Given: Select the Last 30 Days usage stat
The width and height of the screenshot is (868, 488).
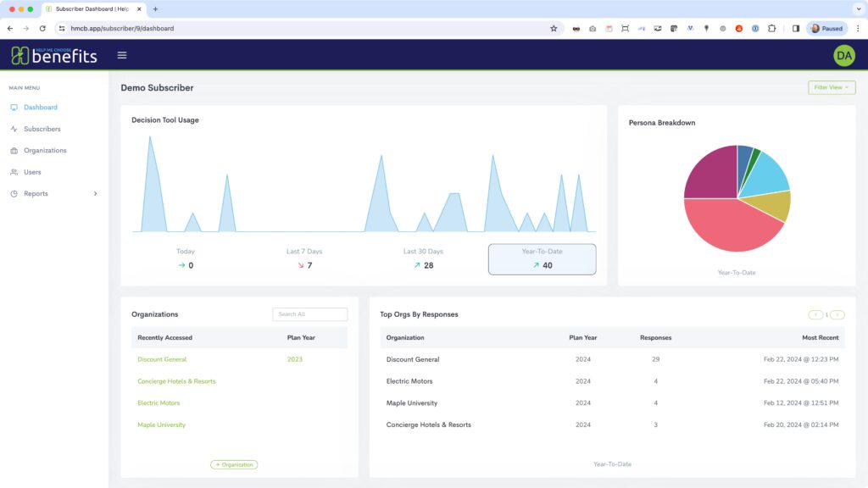Looking at the screenshot, I should pyautogui.click(x=423, y=259).
